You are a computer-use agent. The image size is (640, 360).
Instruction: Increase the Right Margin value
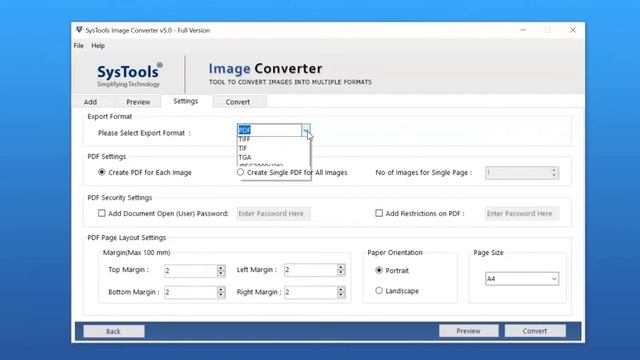click(x=341, y=289)
